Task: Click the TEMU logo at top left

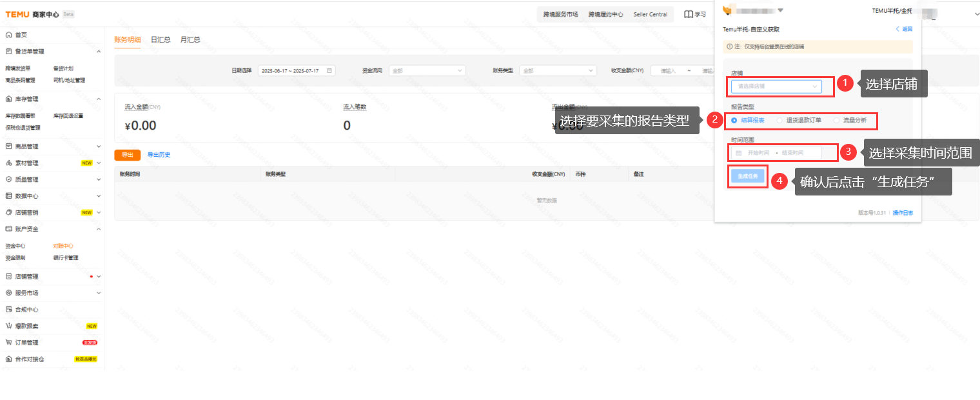Action: tap(16, 14)
